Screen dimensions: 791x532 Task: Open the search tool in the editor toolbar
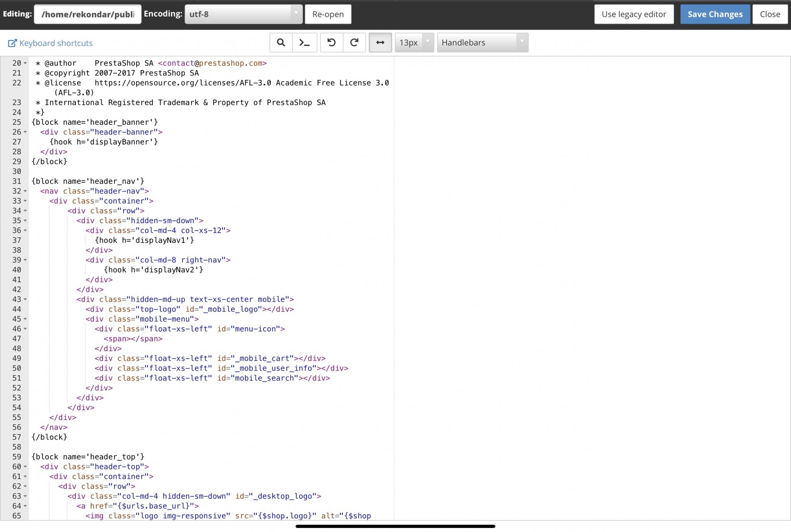pos(281,42)
